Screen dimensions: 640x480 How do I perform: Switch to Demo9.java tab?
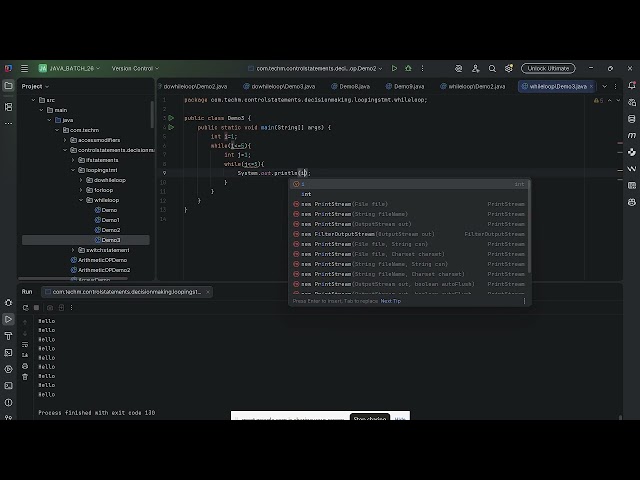tap(405, 87)
